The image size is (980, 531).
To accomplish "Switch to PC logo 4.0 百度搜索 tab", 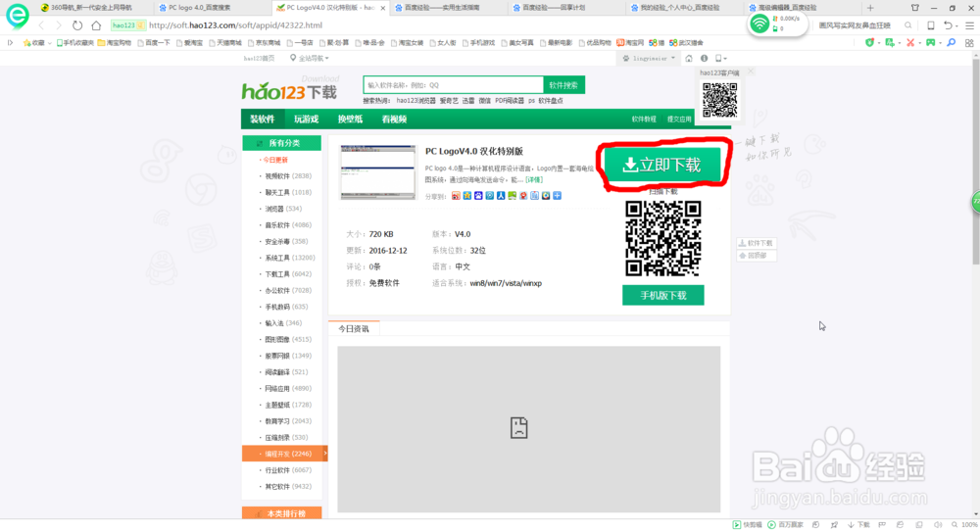I will [199, 8].
